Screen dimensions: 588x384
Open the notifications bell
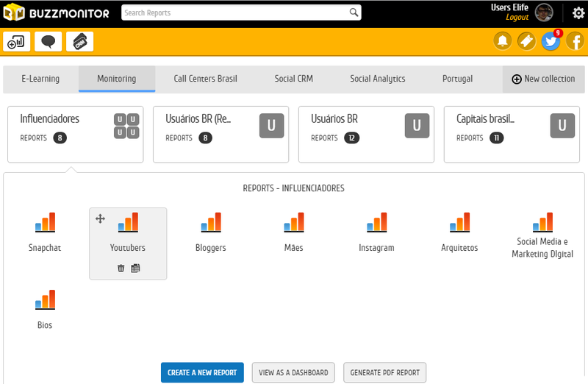(503, 42)
